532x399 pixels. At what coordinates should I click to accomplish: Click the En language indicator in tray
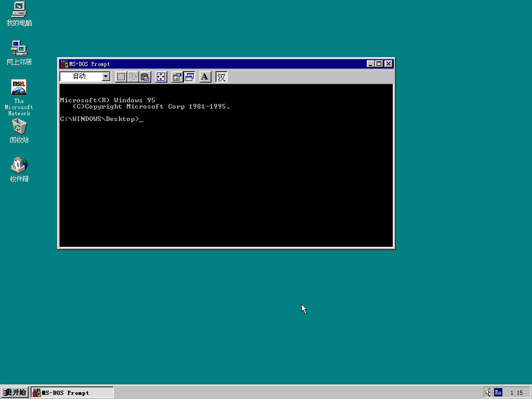(x=498, y=392)
